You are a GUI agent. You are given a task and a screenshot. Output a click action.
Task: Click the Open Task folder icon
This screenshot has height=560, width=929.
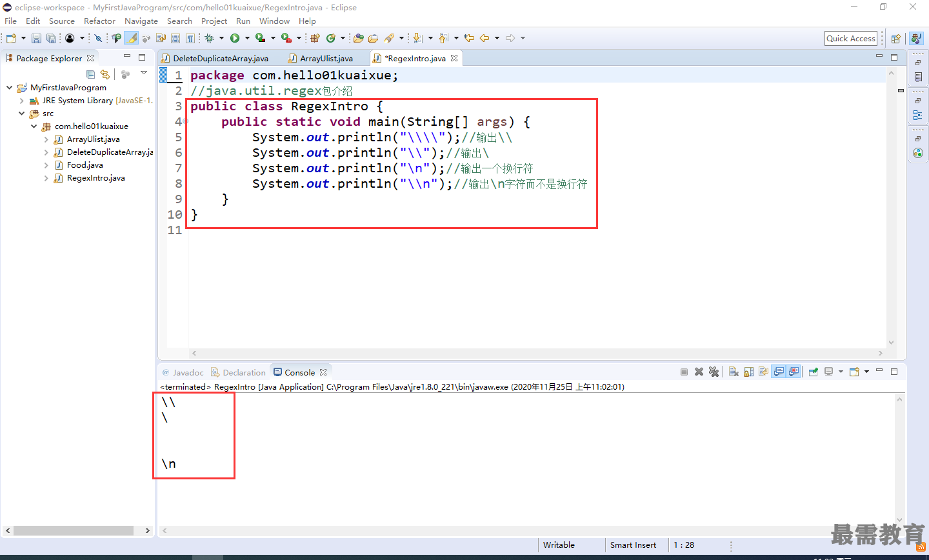373,38
